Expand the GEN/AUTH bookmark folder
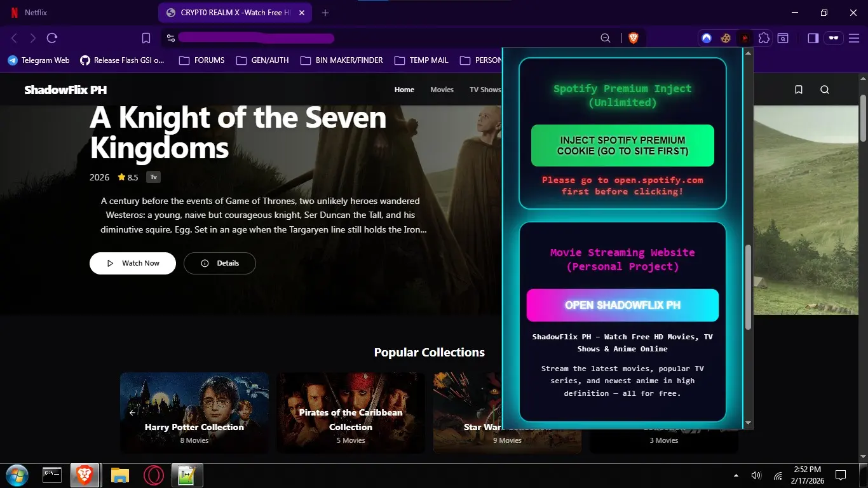 tap(262, 60)
